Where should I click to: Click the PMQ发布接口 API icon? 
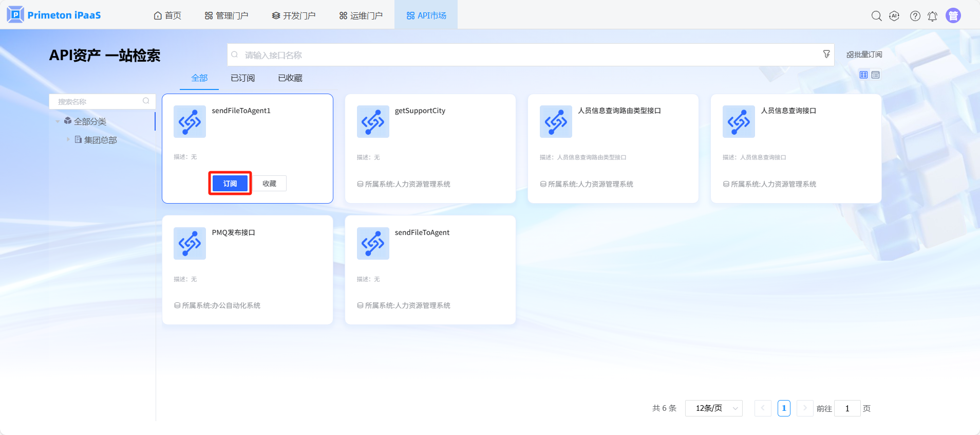point(190,243)
